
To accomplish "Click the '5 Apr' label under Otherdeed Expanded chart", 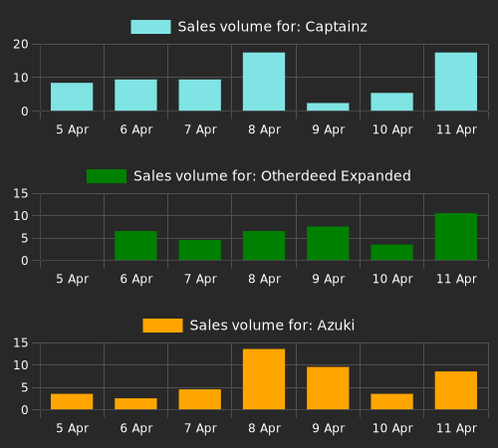I will point(72,279).
